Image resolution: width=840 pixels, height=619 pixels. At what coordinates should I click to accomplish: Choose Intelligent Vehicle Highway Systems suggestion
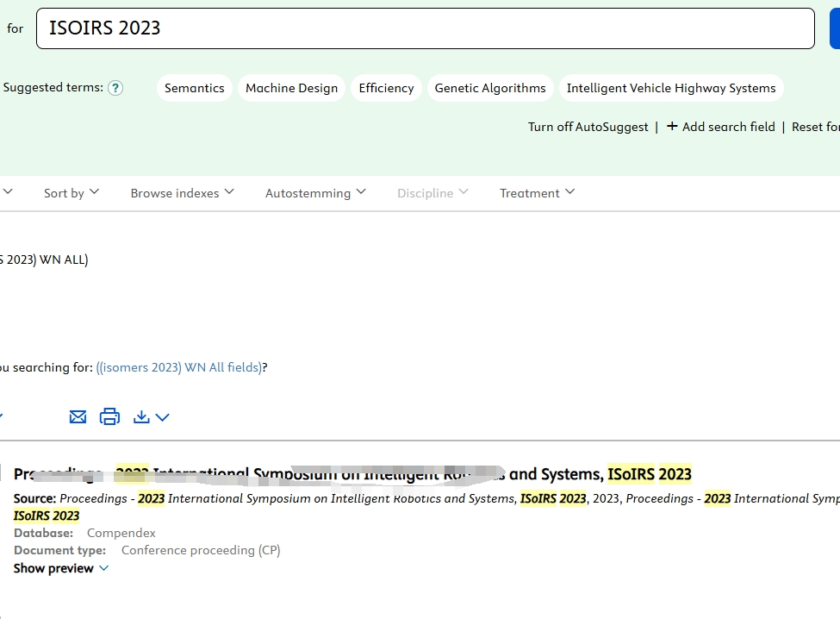pyautogui.click(x=671, y=88)
